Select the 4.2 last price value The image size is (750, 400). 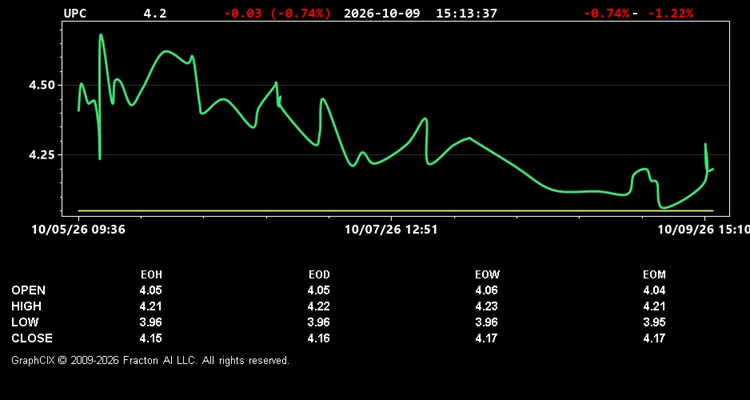155,13
